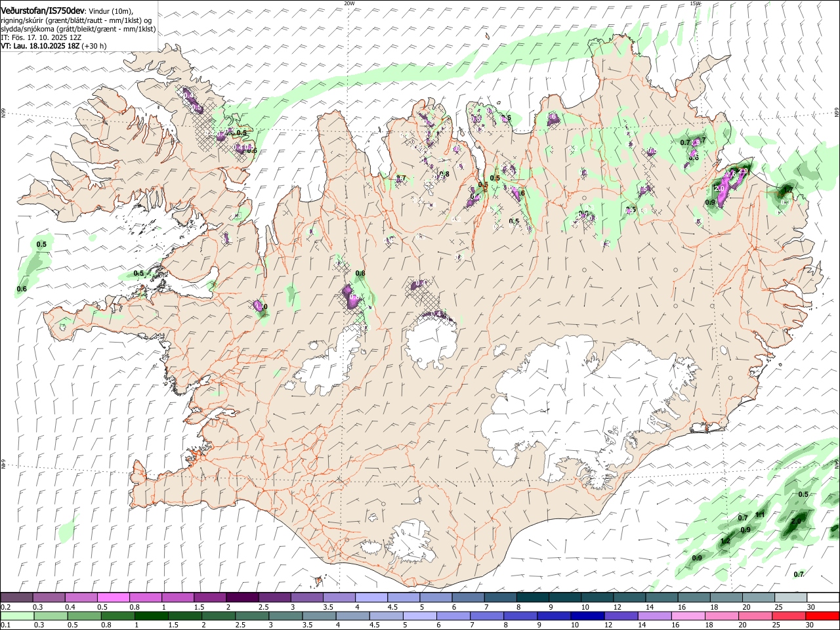Pick top-row legend swatch starting at 0.2

tap(17, 597)
